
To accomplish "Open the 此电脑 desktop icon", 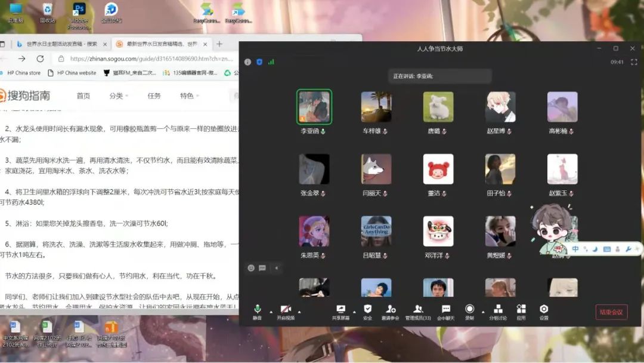I will 16,13.
